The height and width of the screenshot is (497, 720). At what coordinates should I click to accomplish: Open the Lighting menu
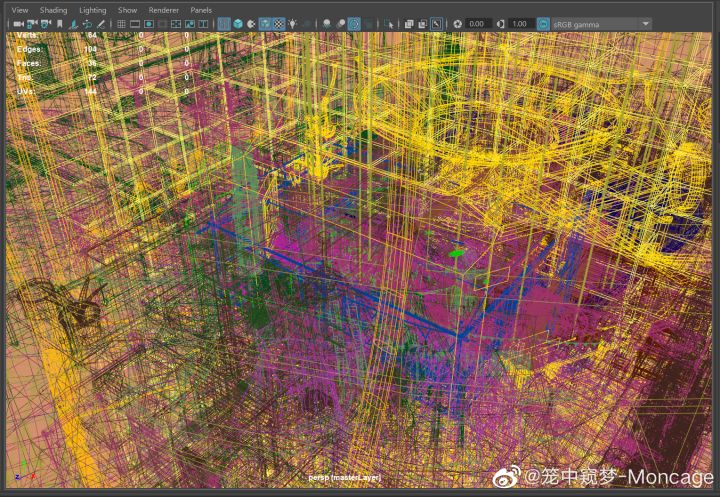92,10
